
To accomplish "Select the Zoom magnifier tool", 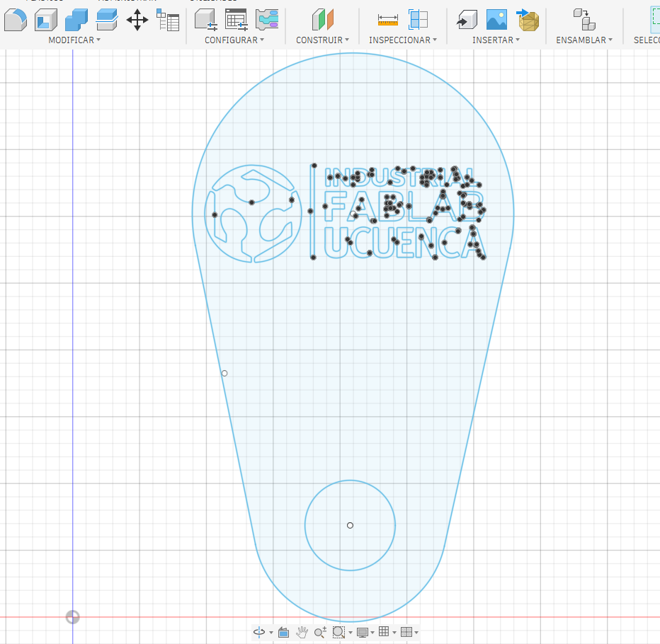I will click(x=320, y=632).
